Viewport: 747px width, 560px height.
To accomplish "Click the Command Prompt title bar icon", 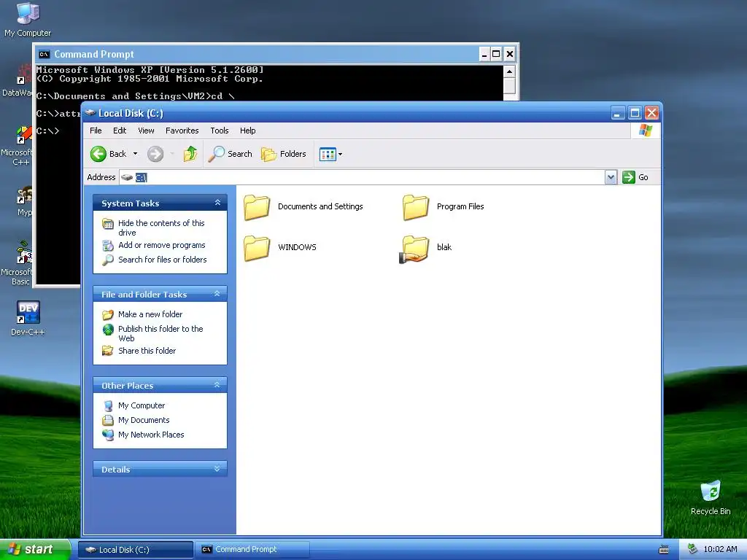I will pos(44,54).
